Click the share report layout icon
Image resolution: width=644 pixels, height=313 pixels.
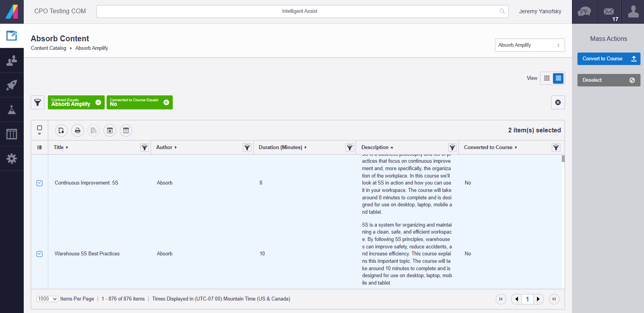[94, 130]
